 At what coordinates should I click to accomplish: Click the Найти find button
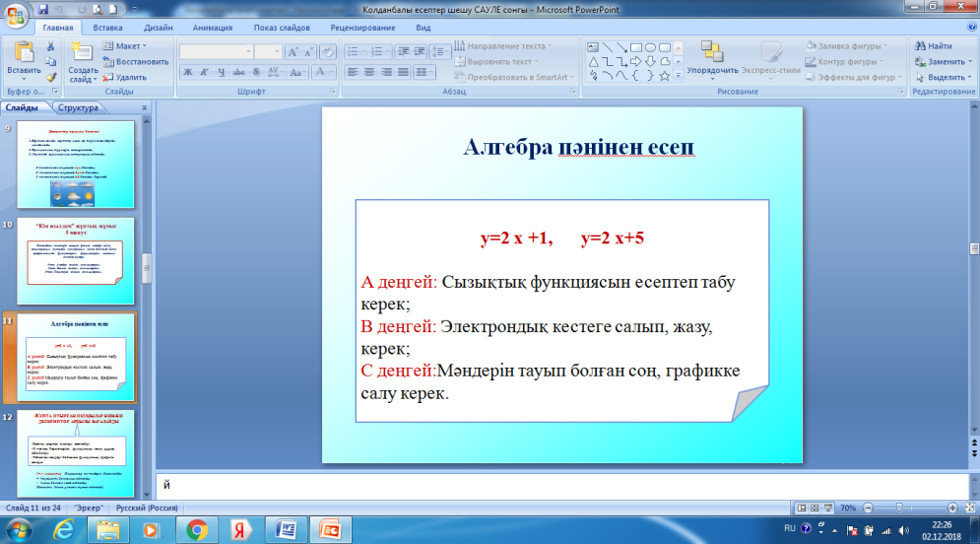click(x=932, y=46)
